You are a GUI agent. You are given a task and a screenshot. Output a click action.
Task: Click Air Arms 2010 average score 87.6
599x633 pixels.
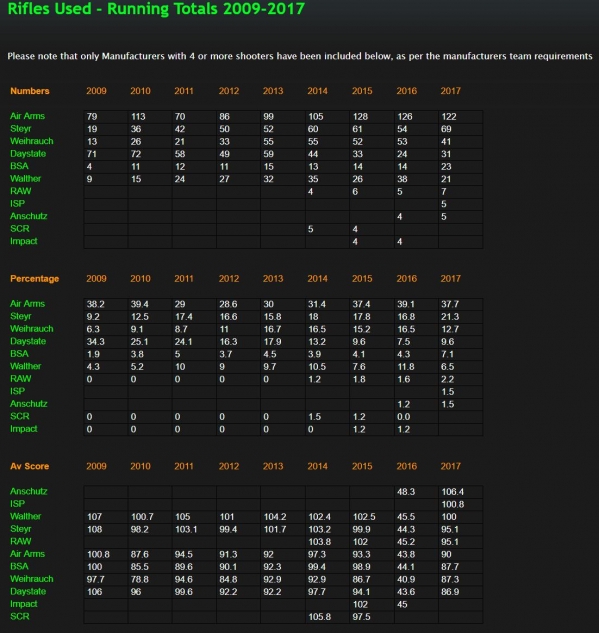click(140, 555)
